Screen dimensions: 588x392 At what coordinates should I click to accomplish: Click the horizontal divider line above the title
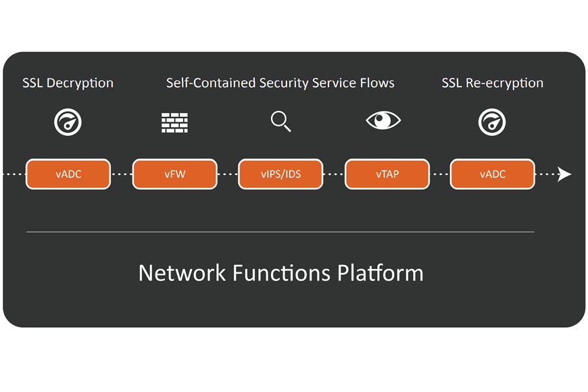pos(280,232)
